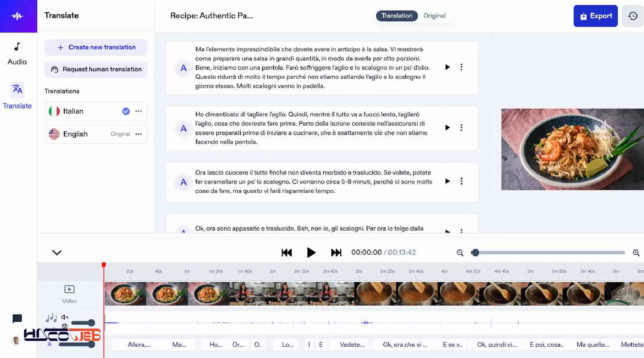Export the project
This screenshot has width=644, height=358.
point(595,16)
